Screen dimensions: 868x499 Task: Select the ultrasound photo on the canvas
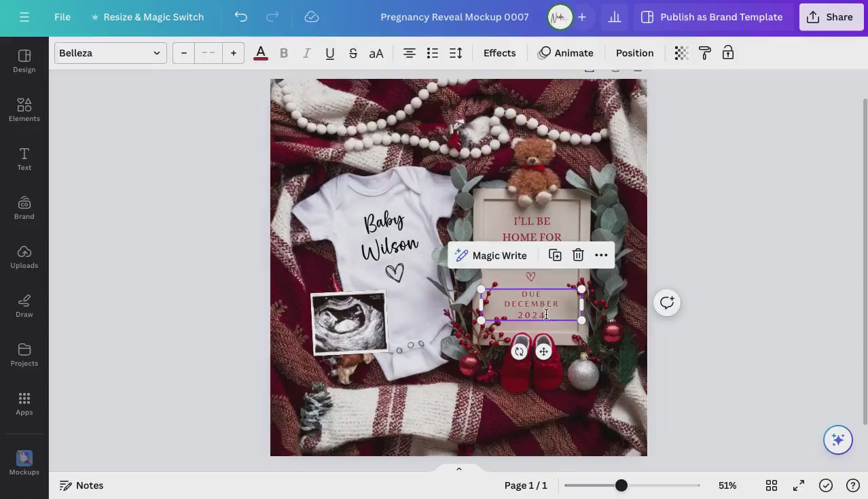click(x=349, y=323)
